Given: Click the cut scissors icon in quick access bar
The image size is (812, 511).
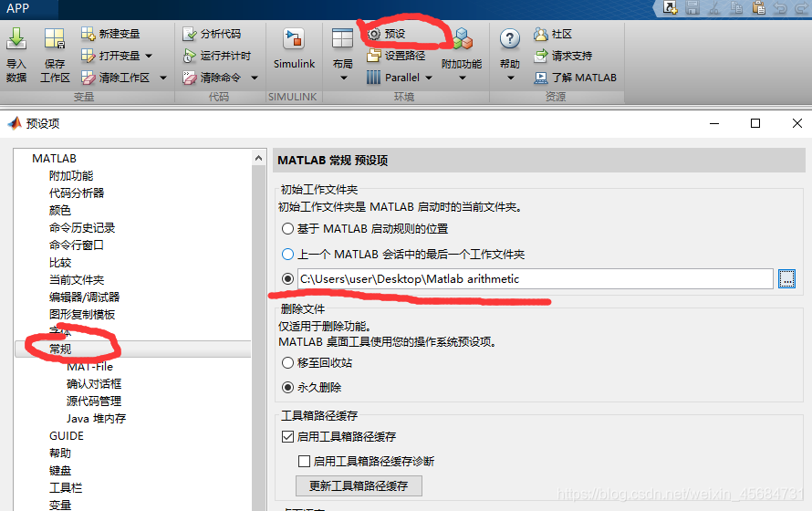Looking at the screenshot, I should click(714, 8).
